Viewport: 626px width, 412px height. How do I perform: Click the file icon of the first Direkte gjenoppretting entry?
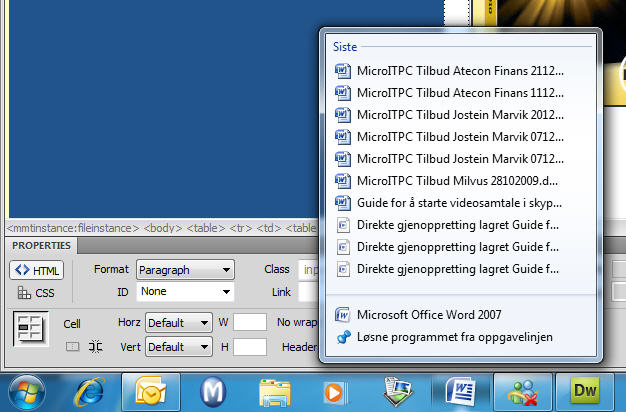click(x=343, y=225)
